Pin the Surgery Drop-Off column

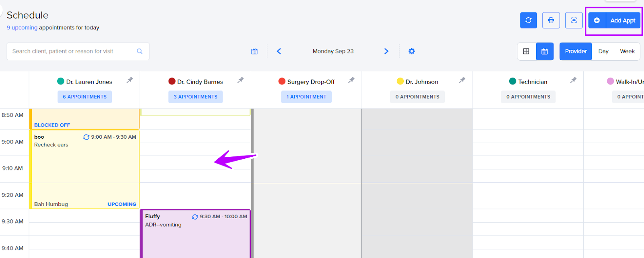[351, 80]
